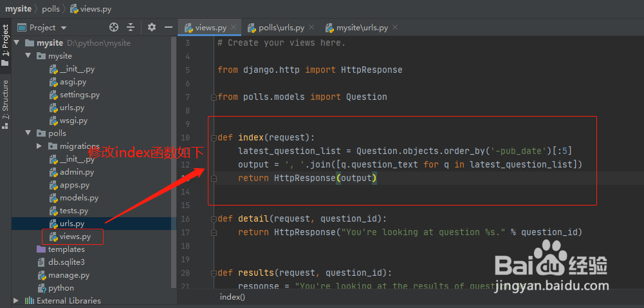Close the views.py tab

(234, 28)
